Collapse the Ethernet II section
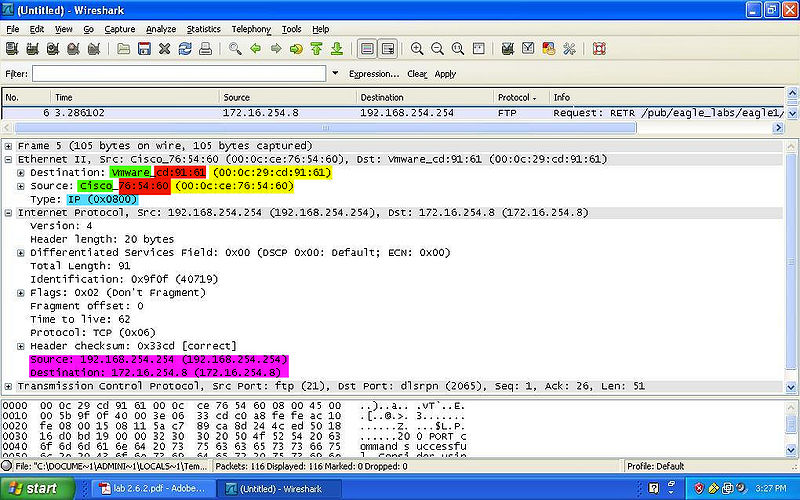This screenshot has height=500, width=800. (8, 159)
